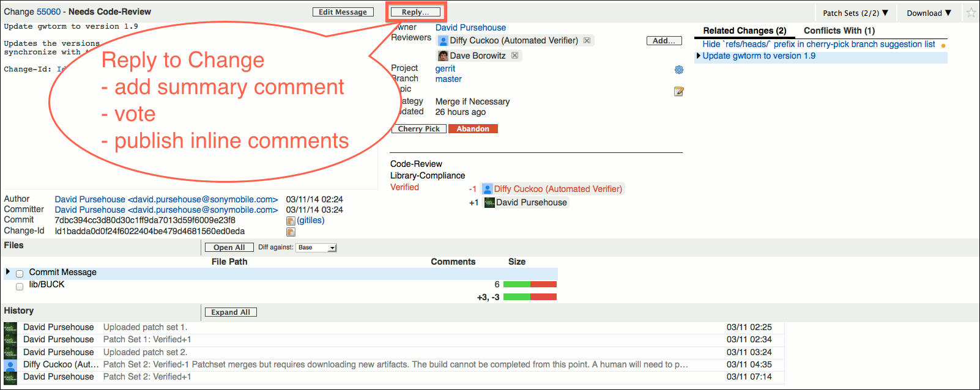
Task: Click the red Abandon button
Action: (472, 129)
